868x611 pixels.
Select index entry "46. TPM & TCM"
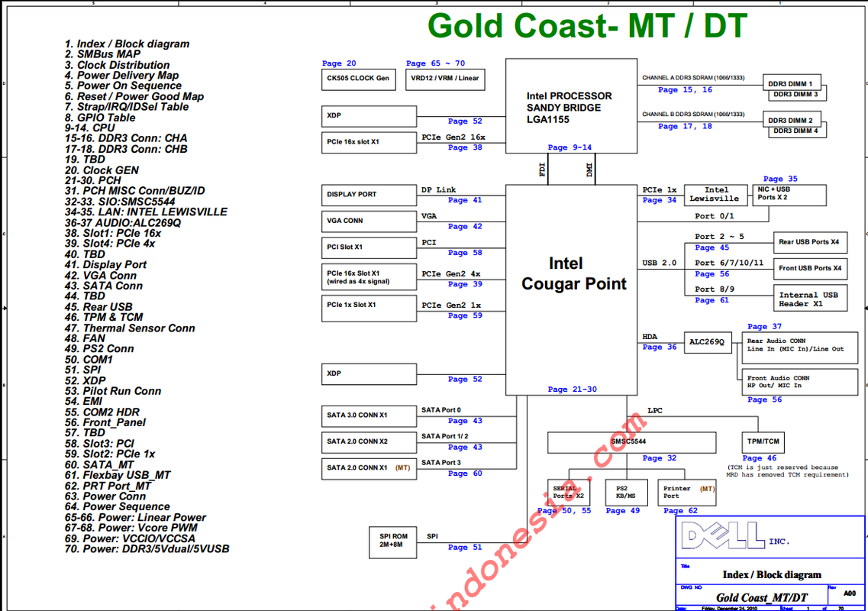click(104, 318)
